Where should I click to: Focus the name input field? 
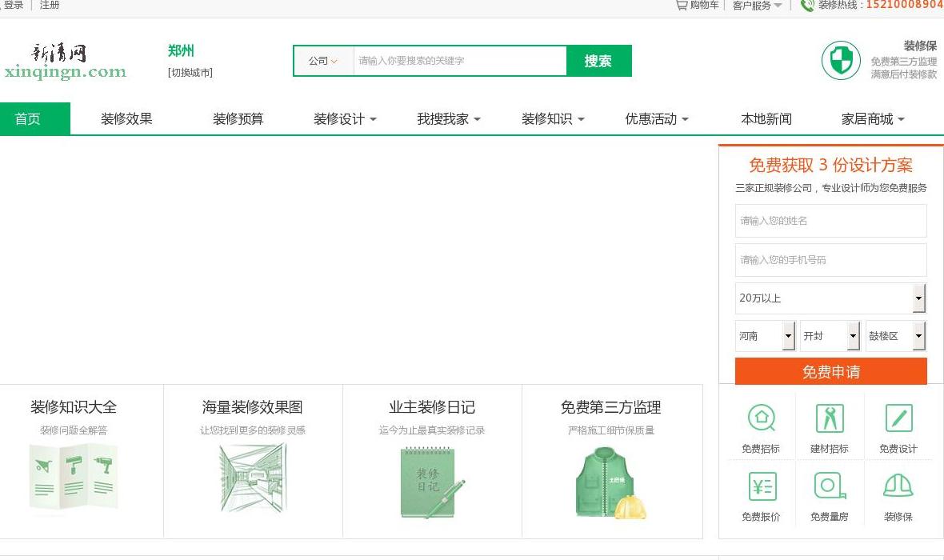(831, 221)
